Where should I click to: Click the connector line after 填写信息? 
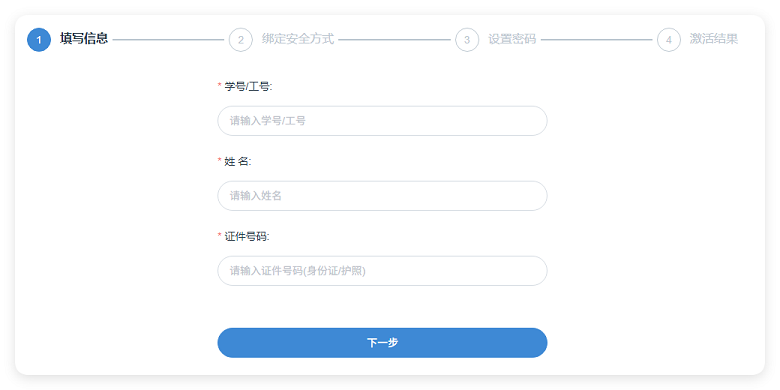point(168,40)
